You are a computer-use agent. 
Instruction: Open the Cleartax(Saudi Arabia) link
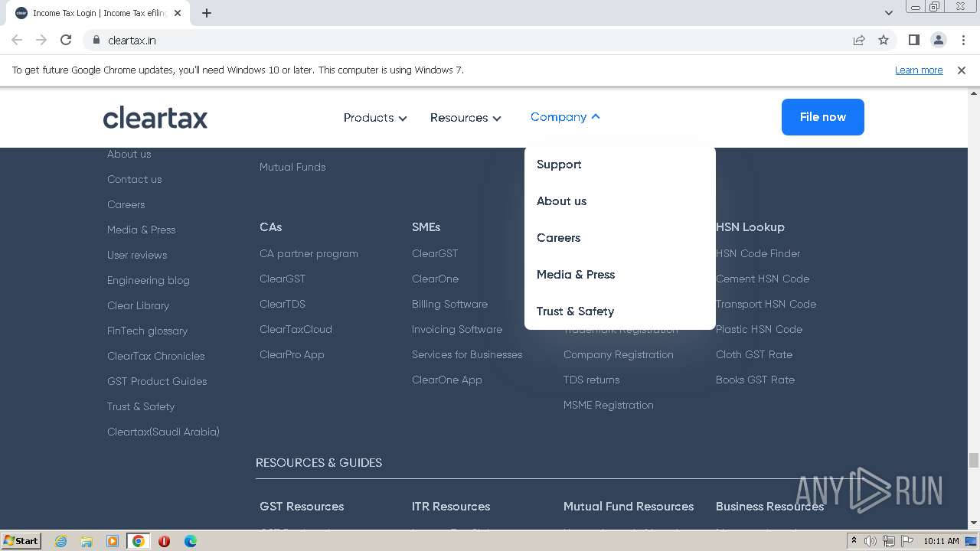click(163, 432)
